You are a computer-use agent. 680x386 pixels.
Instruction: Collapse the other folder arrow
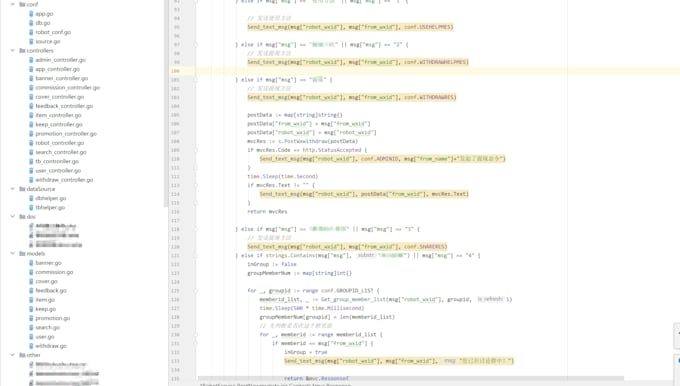coord(13,355)
